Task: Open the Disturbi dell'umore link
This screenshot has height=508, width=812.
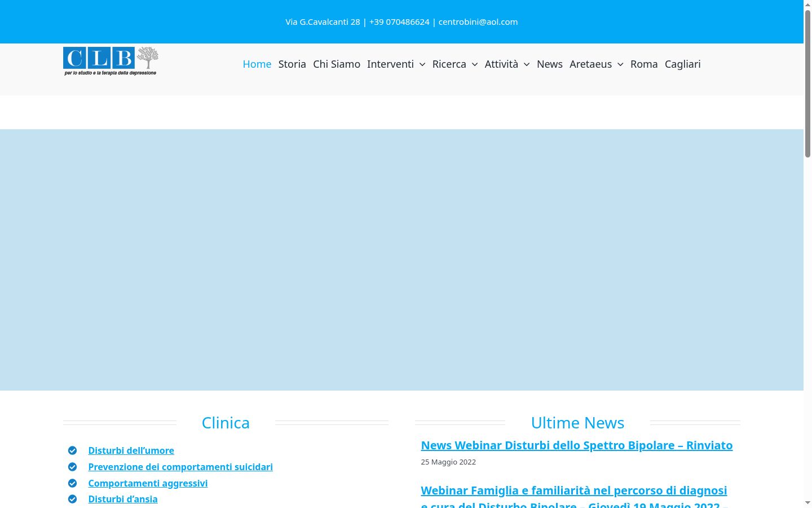Action: click(x=131, y=450)
